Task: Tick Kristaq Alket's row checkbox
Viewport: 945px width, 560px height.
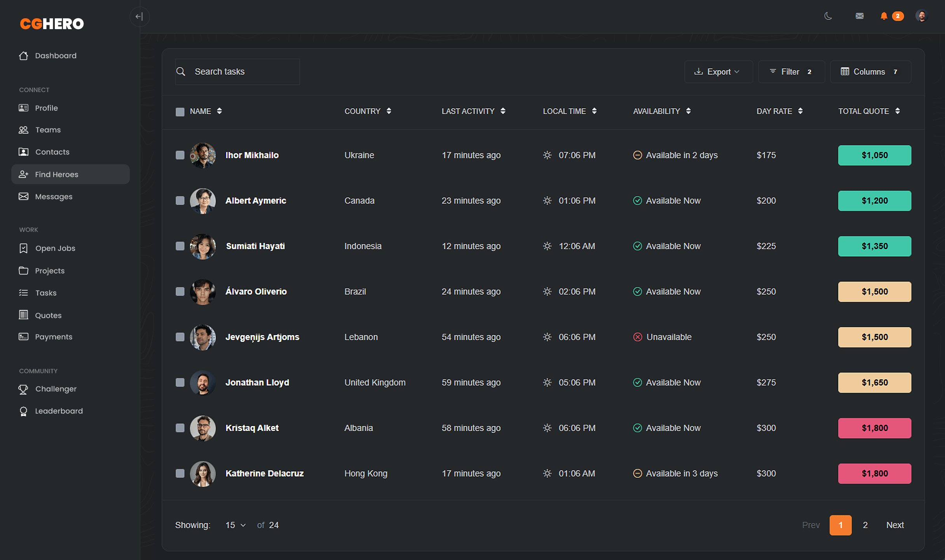Action: [x=180, y=428]
